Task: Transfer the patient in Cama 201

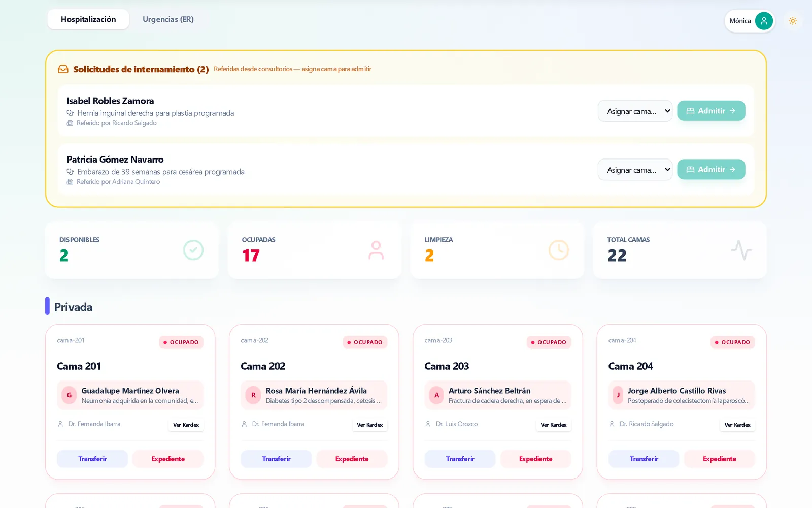Action: point(92,459)
